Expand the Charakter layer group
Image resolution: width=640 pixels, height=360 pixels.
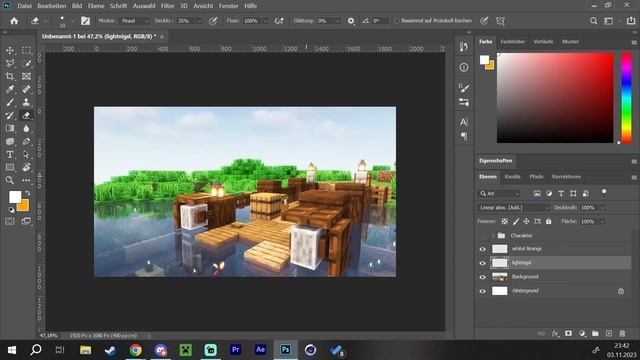tap(493, 236)
